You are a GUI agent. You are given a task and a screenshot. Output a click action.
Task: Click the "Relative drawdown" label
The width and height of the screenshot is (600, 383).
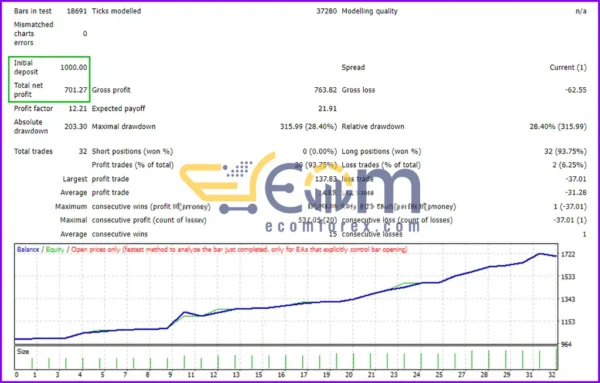click(373, 126)
